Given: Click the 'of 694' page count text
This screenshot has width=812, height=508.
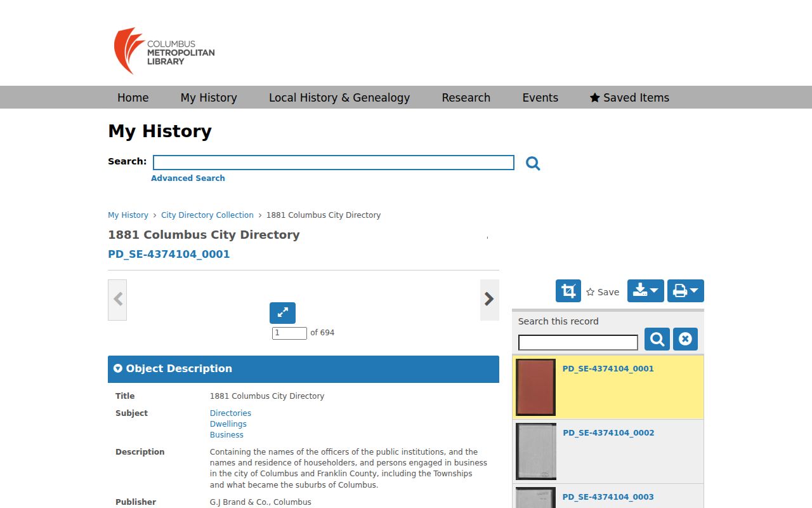Looking at the screenshot, I should (x=322, y=333).
